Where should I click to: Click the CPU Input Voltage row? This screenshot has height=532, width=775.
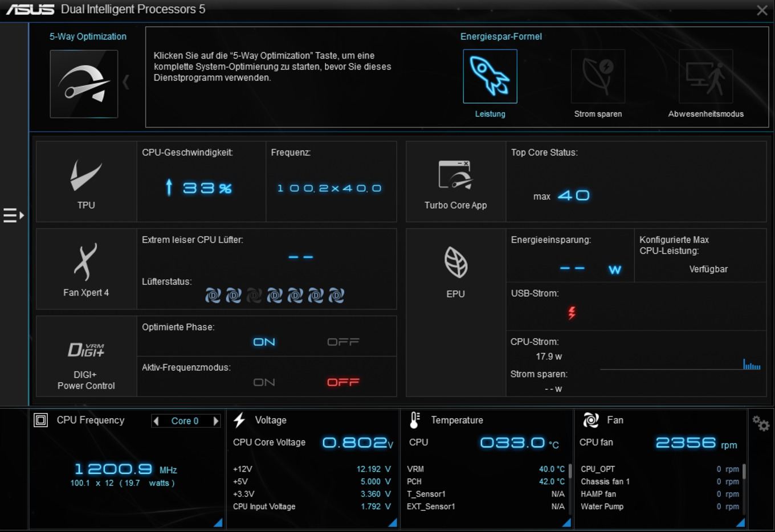point(312,506)
